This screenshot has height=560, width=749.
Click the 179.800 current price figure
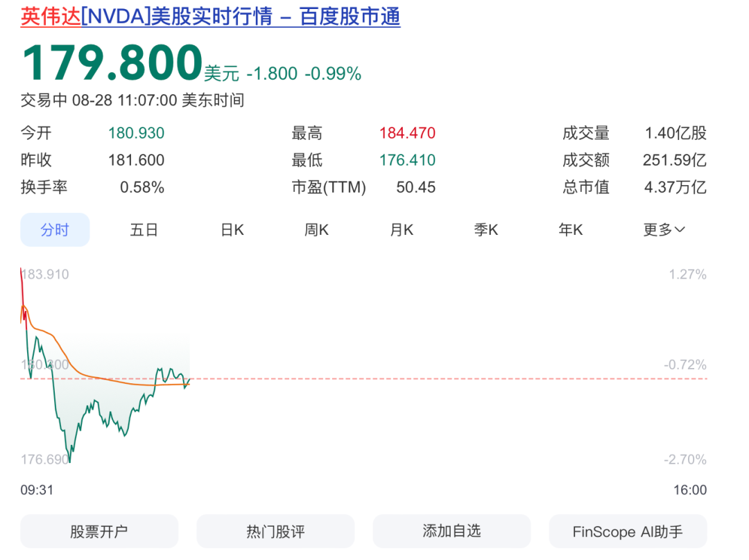[x=112, y=64]
